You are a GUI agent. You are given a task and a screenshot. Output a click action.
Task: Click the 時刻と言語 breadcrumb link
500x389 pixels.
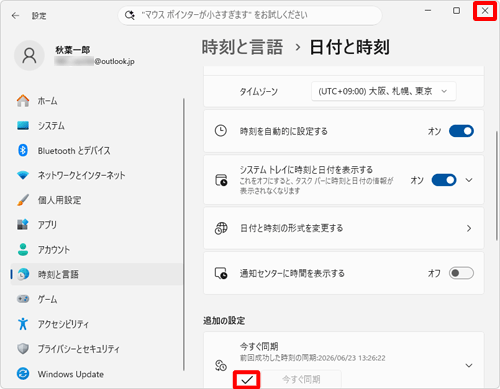[242, 47]
